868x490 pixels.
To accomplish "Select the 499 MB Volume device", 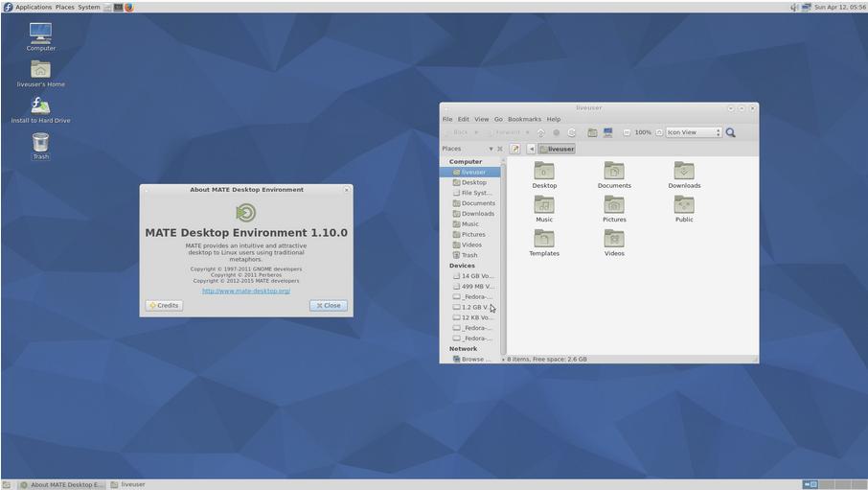I will point(470,286).
